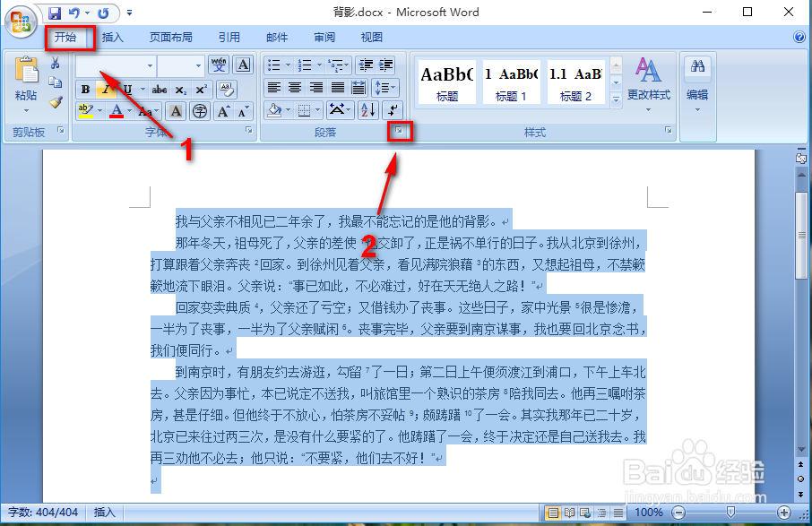
Task: Open the 审阅 ribbon tab
Action: pyautogui.click(x=324, y=38)
